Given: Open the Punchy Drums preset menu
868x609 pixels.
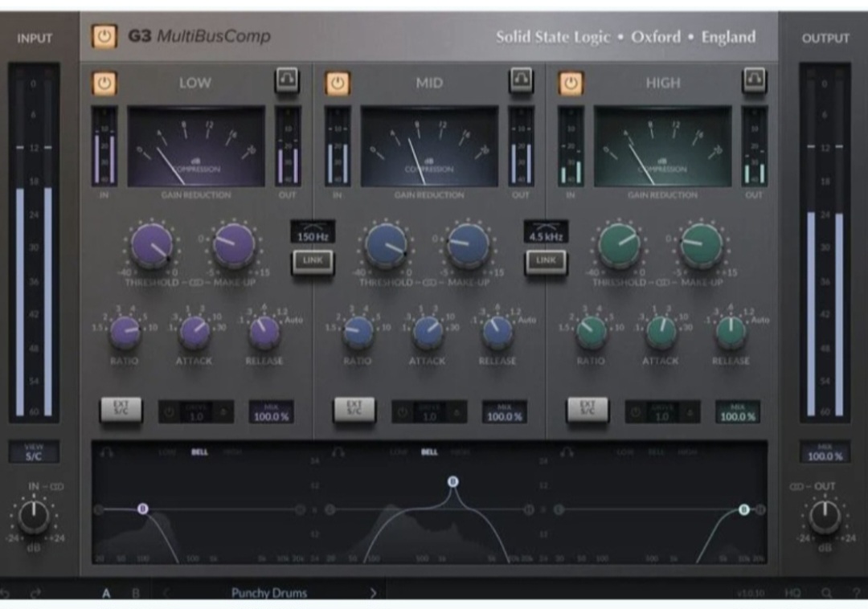Looking at the screenshot, I should click(269, 594).
